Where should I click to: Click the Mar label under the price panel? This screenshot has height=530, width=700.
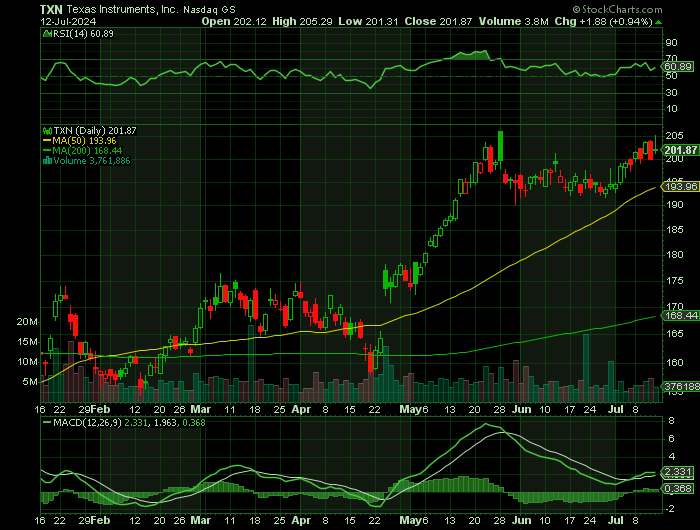coord(200,409)
